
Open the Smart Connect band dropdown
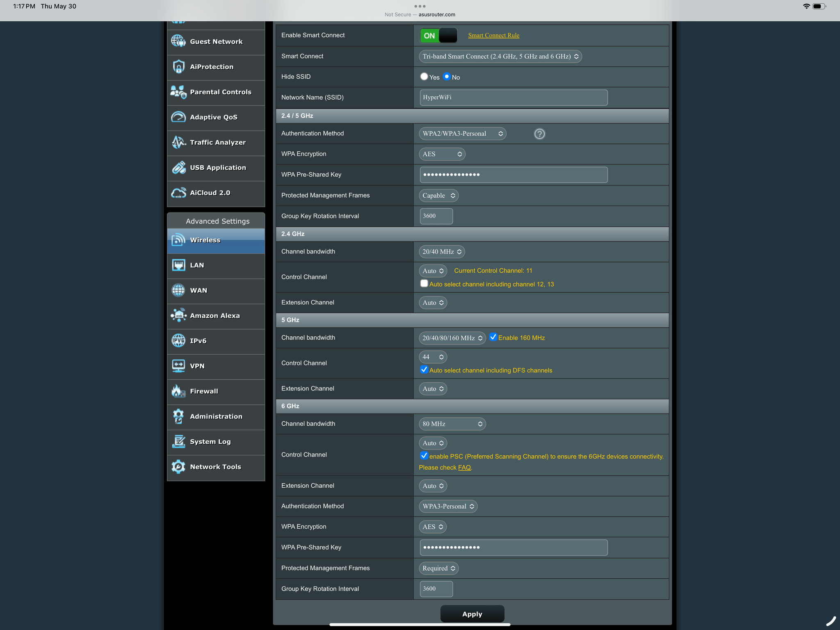[500, 56]
